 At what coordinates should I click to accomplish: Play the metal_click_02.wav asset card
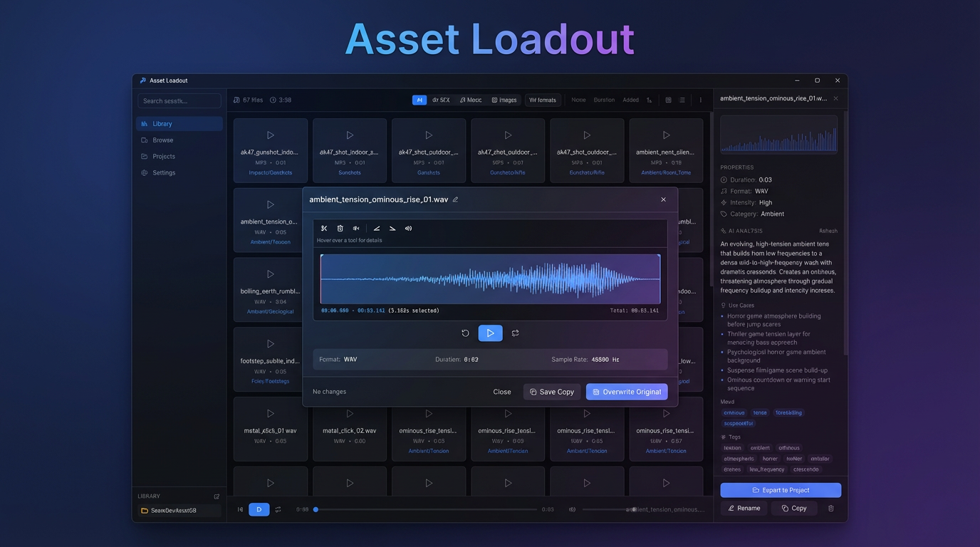350,414
